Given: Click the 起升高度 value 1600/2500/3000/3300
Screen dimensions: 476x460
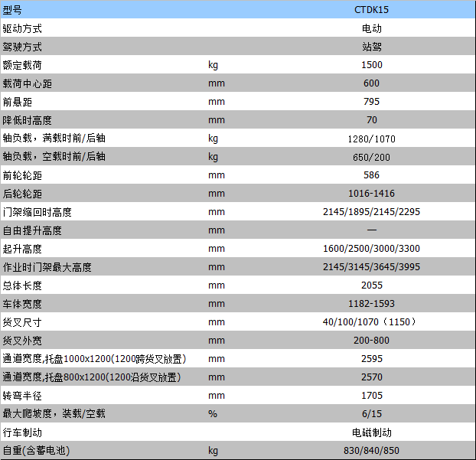Looking at the screenshot, I should 371,249.
